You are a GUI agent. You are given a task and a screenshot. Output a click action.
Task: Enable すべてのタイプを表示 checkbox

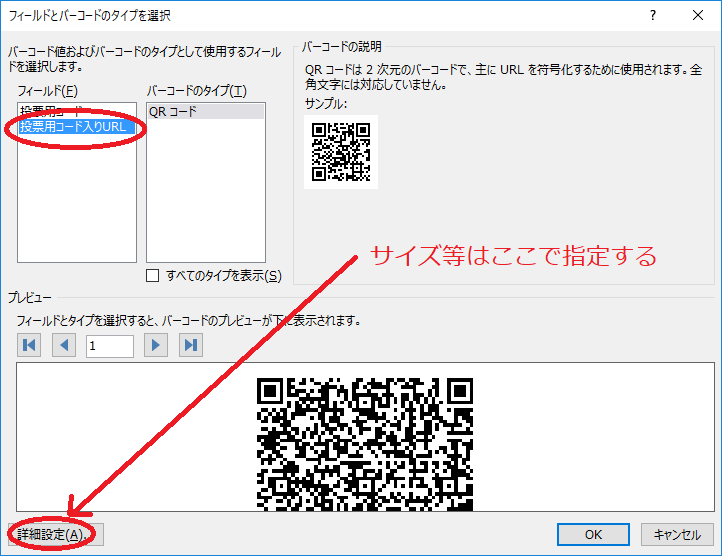152,275
